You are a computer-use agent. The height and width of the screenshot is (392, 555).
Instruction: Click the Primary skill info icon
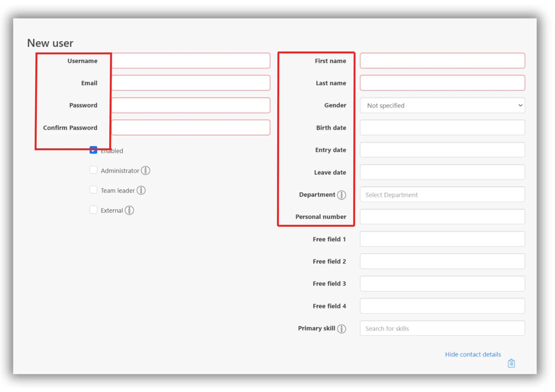[341, 329]
